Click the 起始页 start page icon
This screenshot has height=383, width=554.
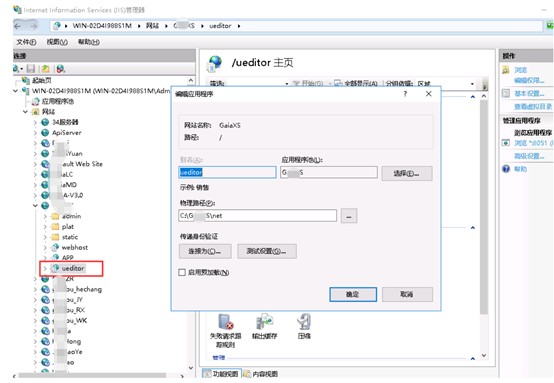tap(25, 81)
